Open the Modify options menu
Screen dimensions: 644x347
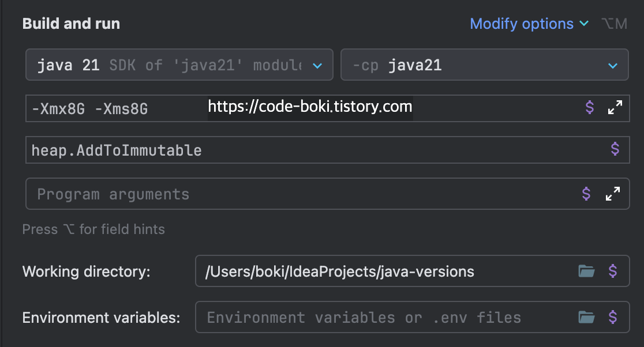529,24
